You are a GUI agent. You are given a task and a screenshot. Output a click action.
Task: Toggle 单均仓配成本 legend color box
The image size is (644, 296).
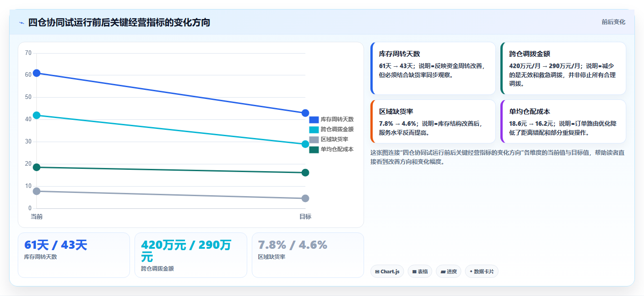pos(314,149)
